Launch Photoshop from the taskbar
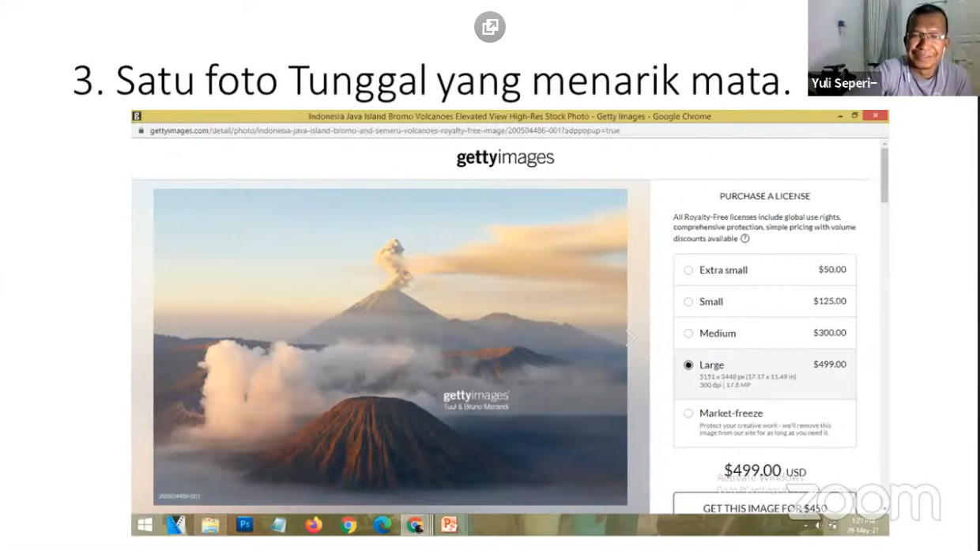The width and height of the screenshot is (980, 551). (x=245, y=524)
